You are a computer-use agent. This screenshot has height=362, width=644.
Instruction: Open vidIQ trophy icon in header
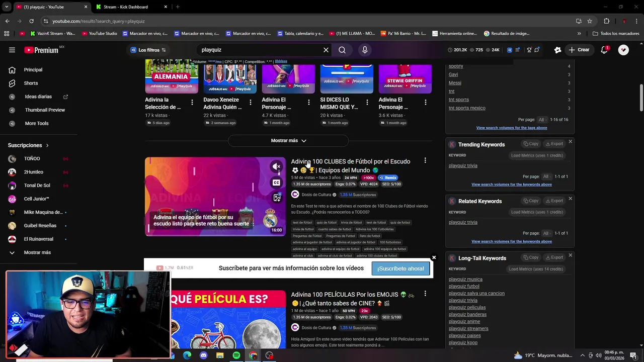pos(529,50)
